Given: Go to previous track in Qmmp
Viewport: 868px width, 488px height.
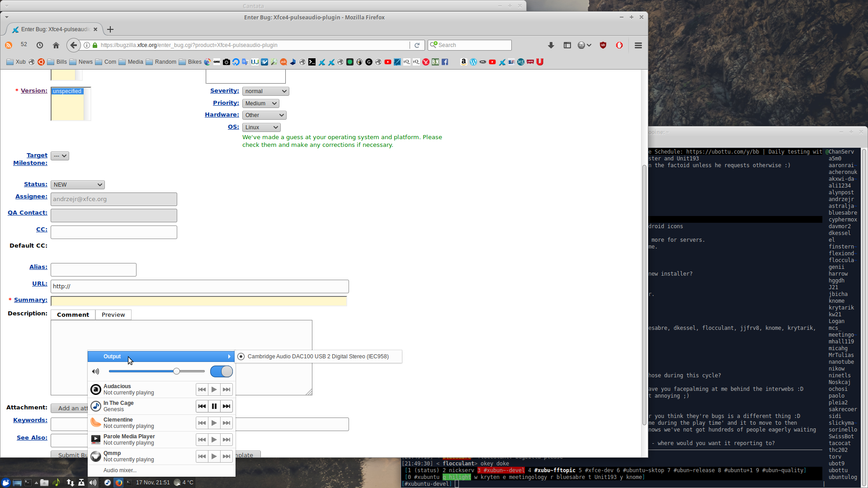Looking at the screenshot, I should (x=202, y=456).
